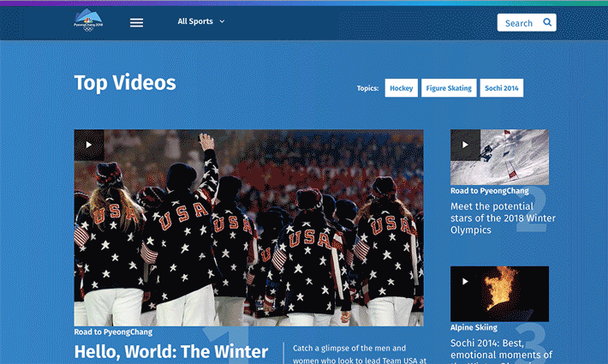Viewport: 608px width, 364px height.
Task: Click Road to PyeongChang label under skiing video
Action: [x=489, y=191]
